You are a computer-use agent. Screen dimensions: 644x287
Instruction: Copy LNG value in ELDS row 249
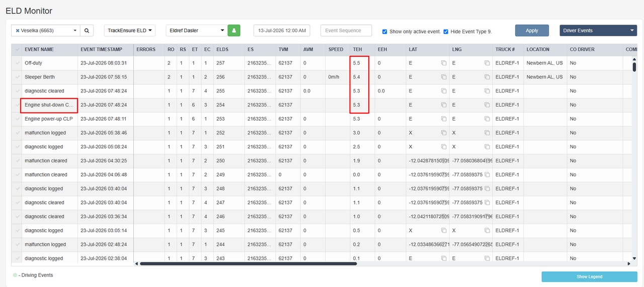point(487,175)
